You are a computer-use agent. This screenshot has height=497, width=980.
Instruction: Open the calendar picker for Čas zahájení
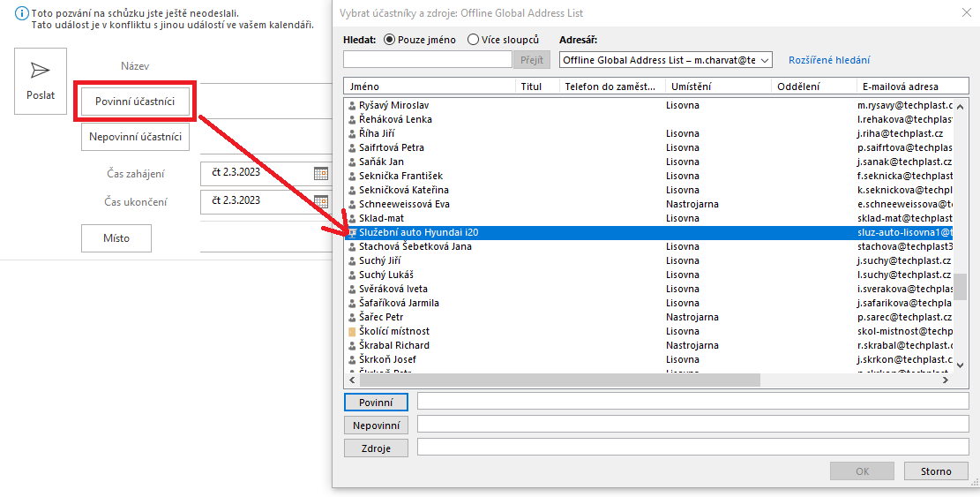click(x=320, y=173)
